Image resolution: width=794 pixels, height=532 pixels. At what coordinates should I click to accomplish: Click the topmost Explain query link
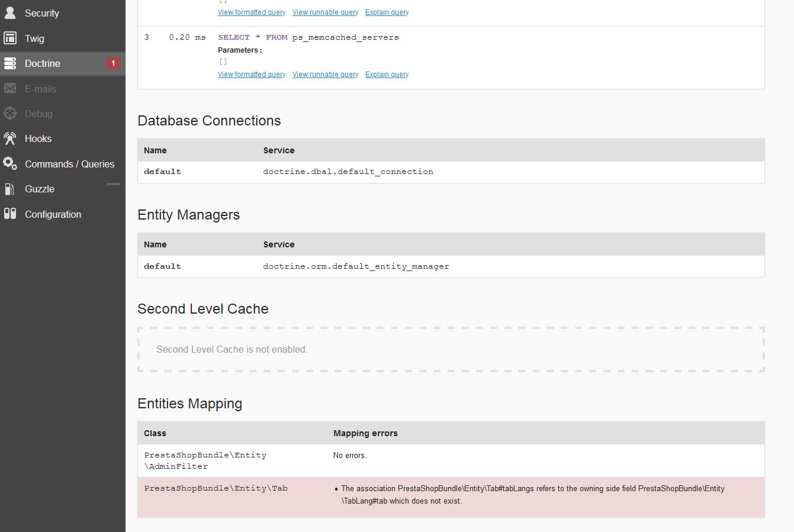(x=387, y=12)
